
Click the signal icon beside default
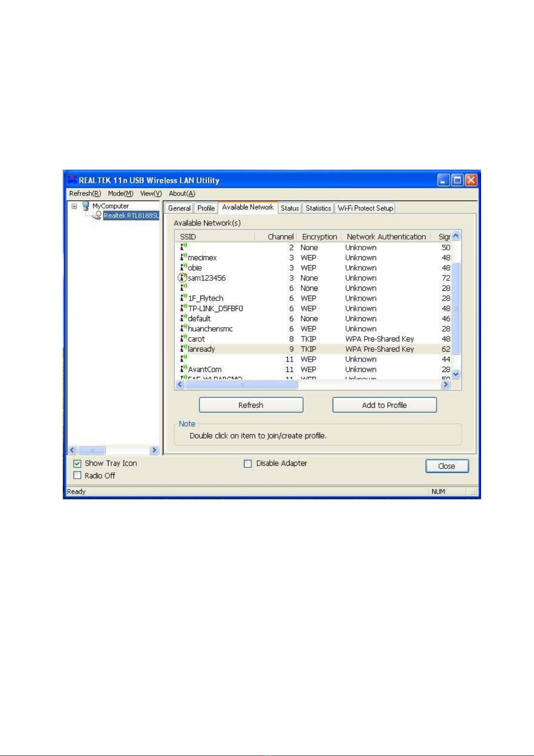click(183, 318)
